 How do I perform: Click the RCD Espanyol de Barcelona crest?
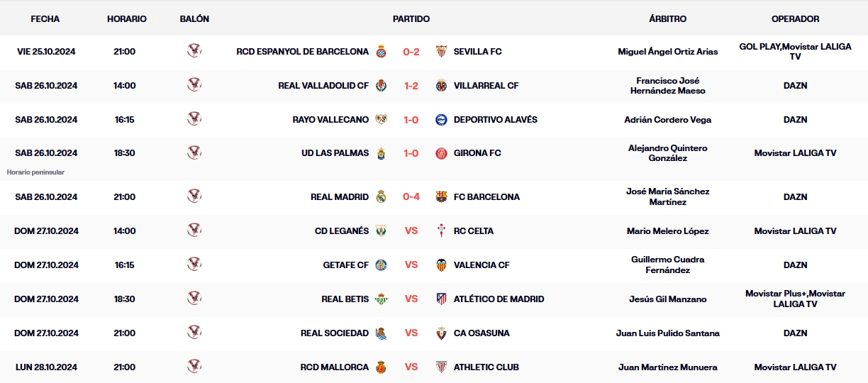coord(381,52)
